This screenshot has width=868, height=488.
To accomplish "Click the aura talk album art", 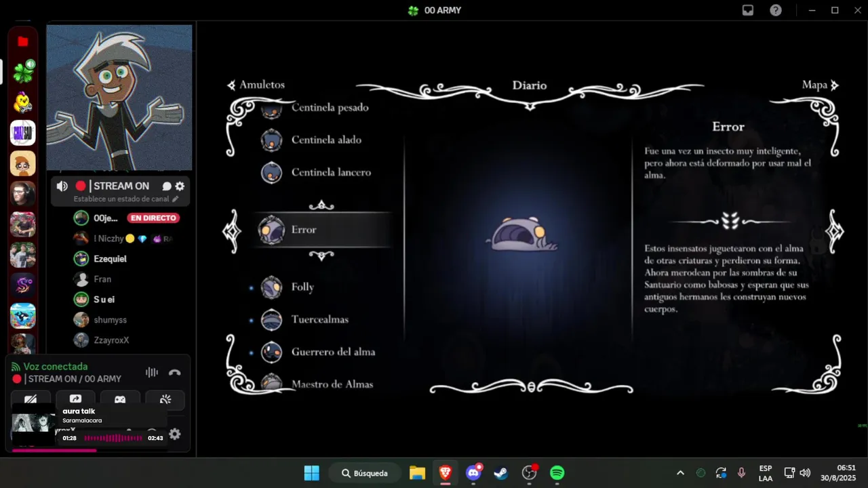I will point(33,424).
